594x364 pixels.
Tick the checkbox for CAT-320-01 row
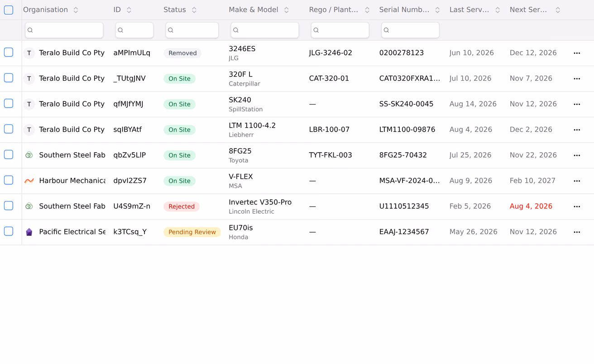tap(9, 78)
